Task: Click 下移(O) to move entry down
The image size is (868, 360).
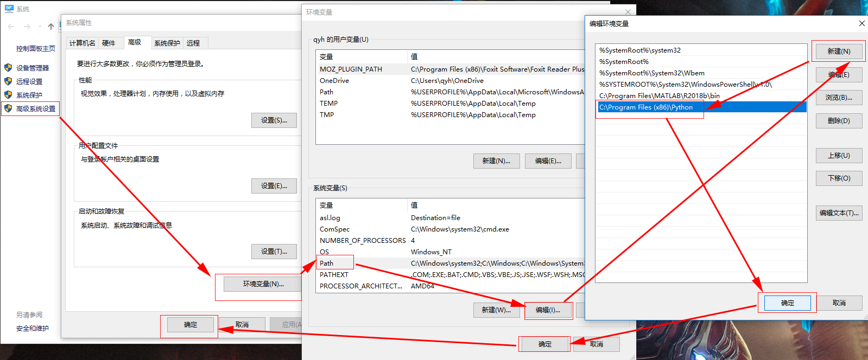Action: 839,178
